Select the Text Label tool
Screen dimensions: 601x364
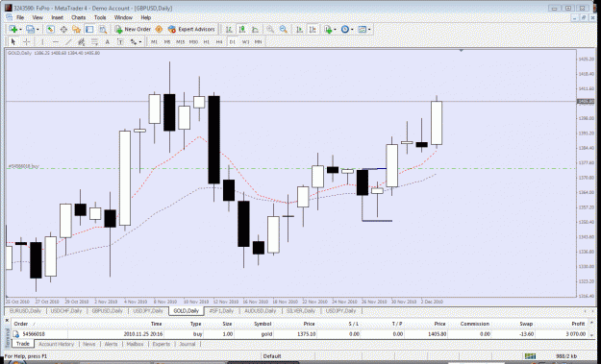click(x=120, y=41)
